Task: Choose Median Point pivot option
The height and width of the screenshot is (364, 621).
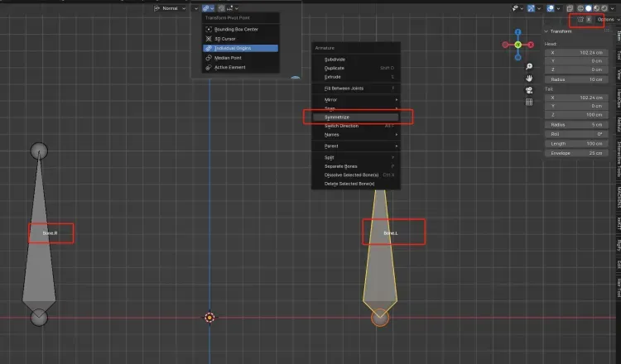Action: tap(240, 58)
